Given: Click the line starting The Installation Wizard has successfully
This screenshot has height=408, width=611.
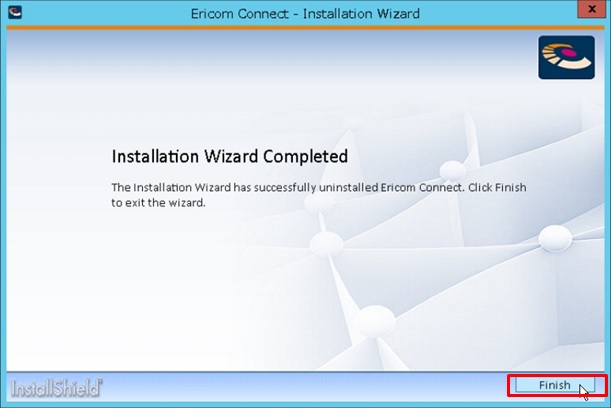Looking at the screenshot, I should coord(319,187).
